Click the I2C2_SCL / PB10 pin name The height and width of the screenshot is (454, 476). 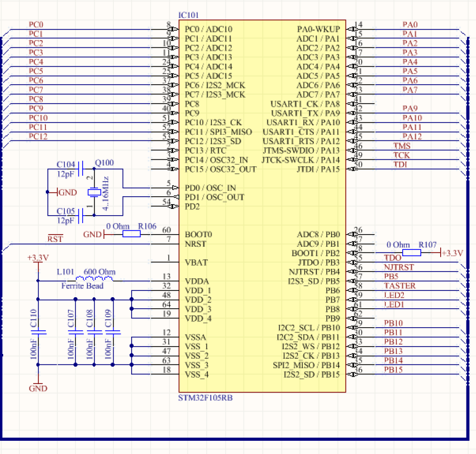coord(309,328)
